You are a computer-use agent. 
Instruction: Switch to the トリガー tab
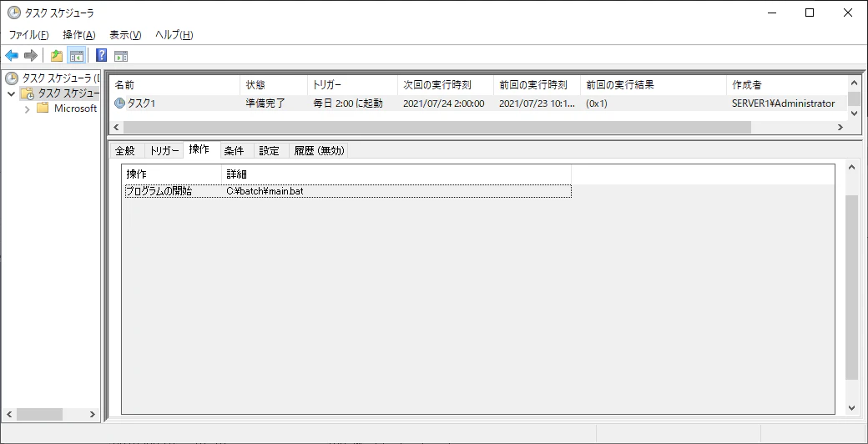tap(164, 150)
